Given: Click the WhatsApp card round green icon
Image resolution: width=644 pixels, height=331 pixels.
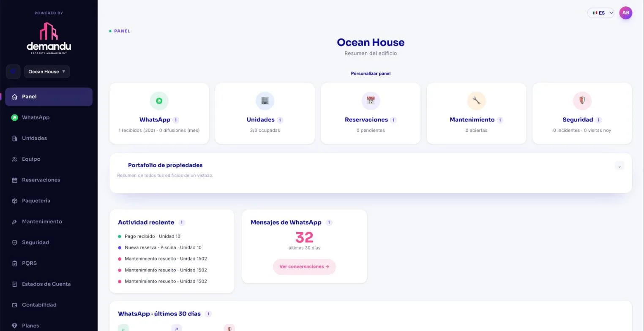Looking at the screenshot, I should coord(159,101).
